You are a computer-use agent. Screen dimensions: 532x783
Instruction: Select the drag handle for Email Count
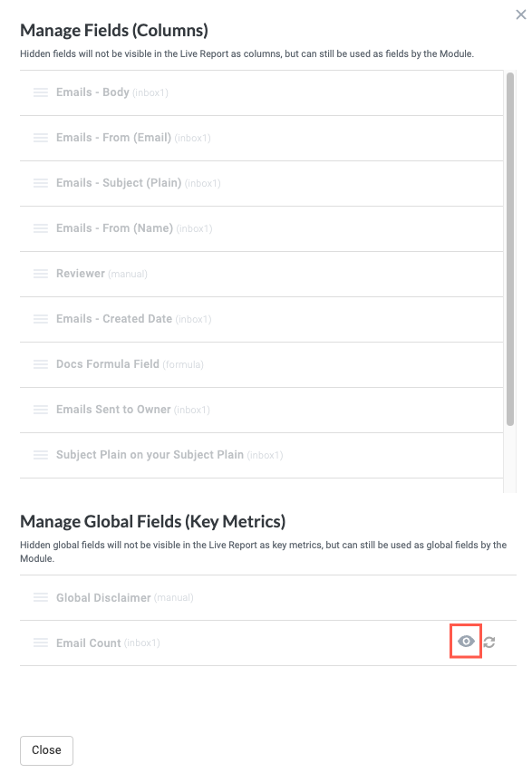click(40, 643)
